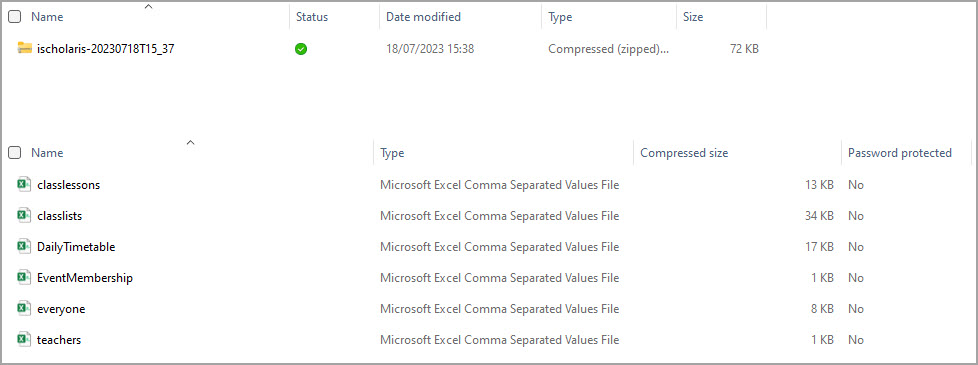
Task: Sort by the Compressed size column header
Action: 684,153
